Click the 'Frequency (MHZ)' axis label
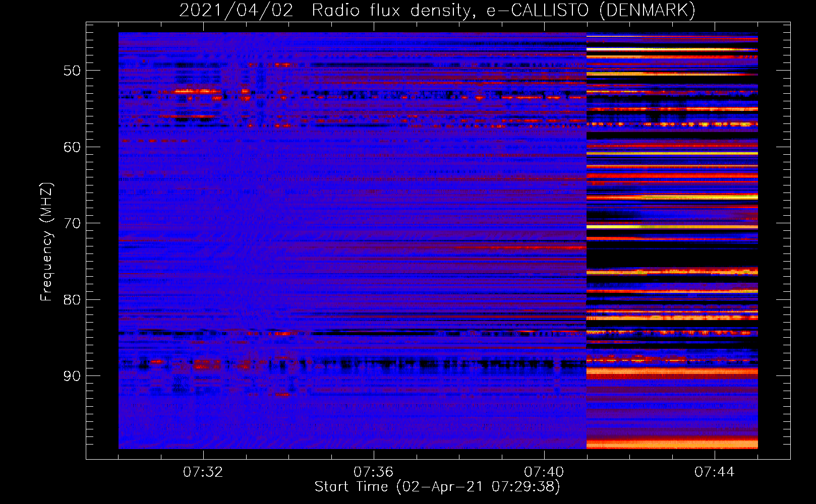816x504 pixels. pyautogui.click(x=46, y=242)
